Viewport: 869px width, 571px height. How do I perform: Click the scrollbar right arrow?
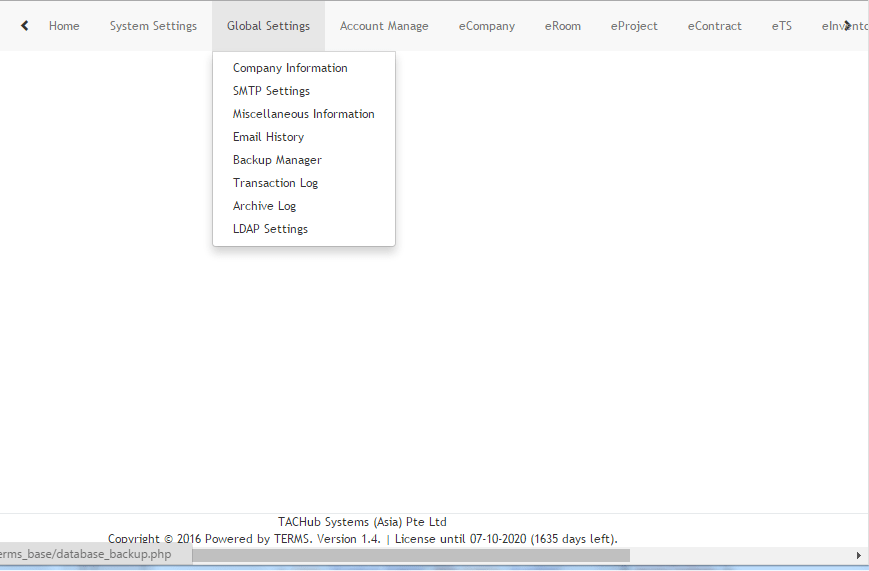(859, 555)
